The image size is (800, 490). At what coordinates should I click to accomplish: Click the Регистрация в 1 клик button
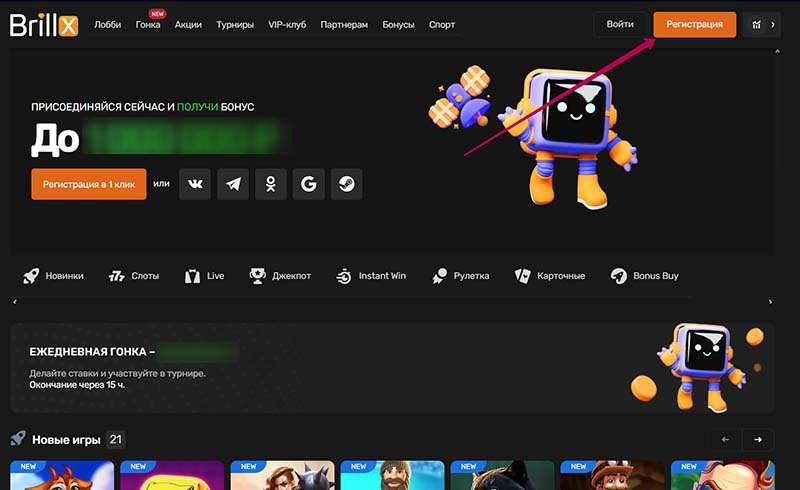(x=88, y=184)
